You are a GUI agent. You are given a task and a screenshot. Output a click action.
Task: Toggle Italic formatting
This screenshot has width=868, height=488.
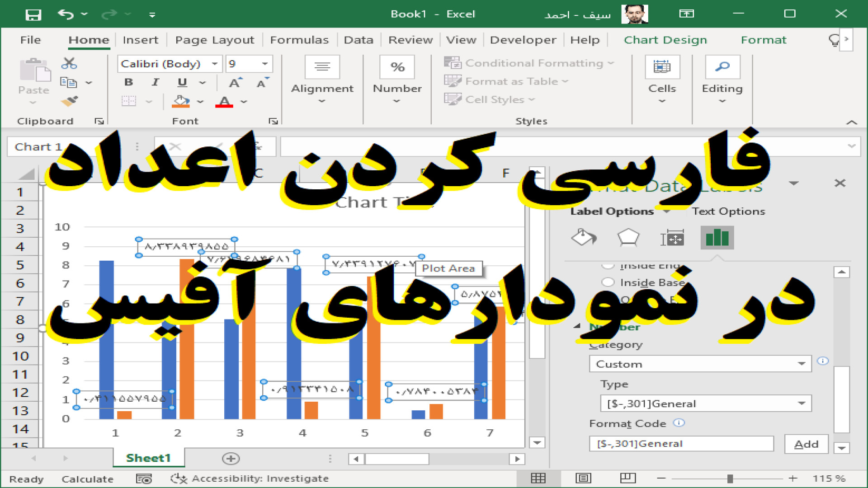click(155, 82)
